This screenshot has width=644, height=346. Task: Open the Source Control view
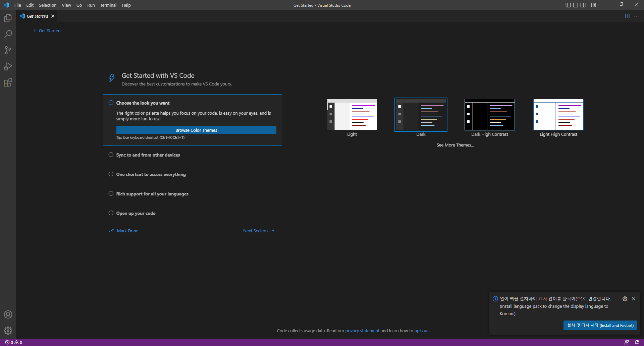[8, 50]
